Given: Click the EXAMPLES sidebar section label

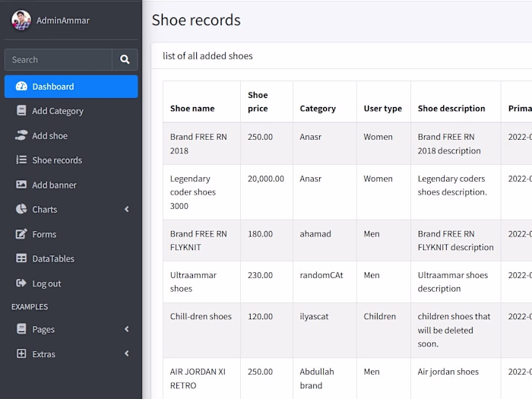Looking at the screenshot, I should [30, 307].
